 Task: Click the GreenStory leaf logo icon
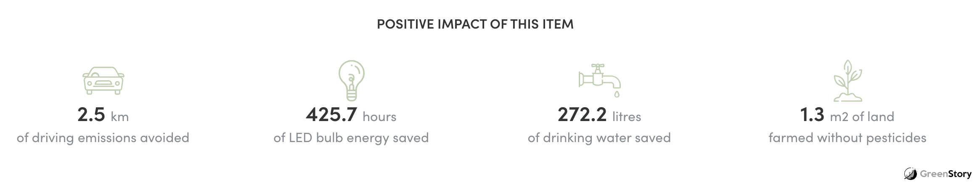(x=910, y=174)
